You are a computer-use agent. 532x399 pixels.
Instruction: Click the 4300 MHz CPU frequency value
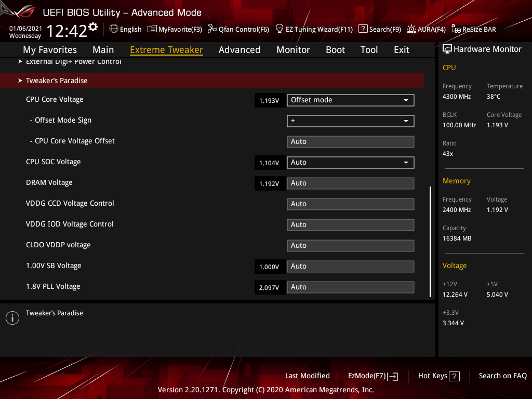pyautogui.click(x=457, y=96)
